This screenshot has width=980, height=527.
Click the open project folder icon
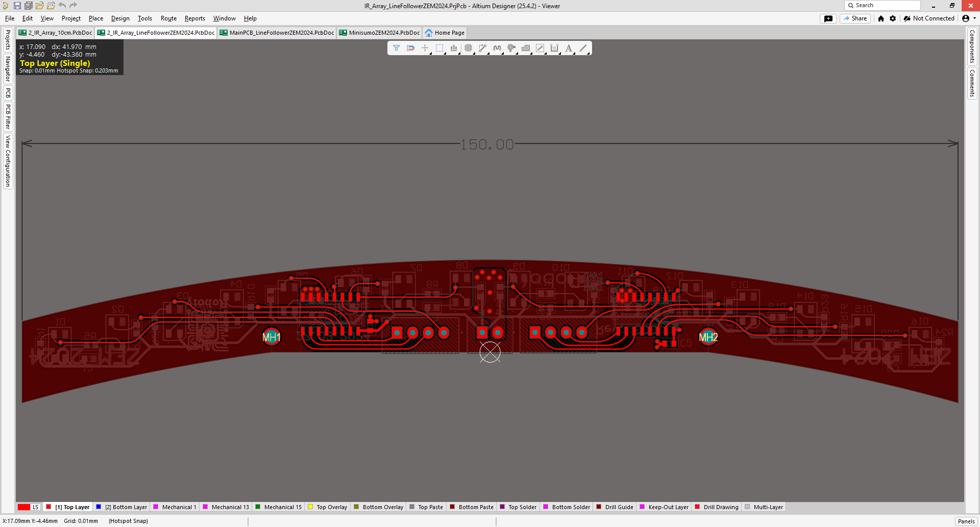pos(40,6)
